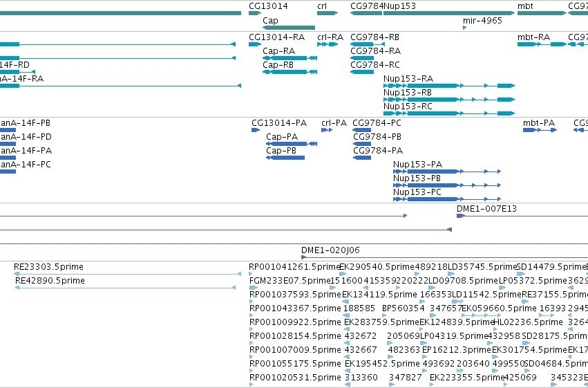The width and height of the screenshot is (588, 388).
Task: Select EST 313360 label
Action: 361,378
